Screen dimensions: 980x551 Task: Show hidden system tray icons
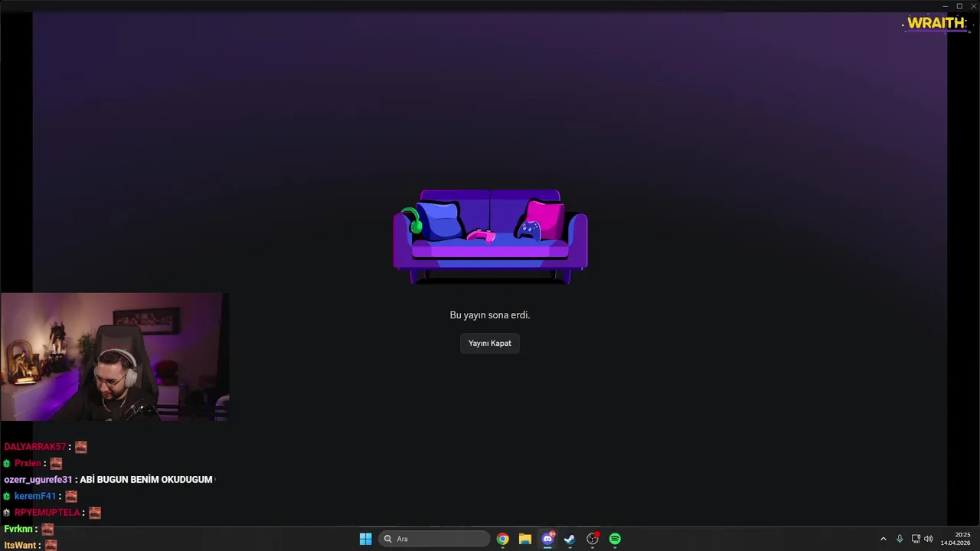(x=883, y=539)
